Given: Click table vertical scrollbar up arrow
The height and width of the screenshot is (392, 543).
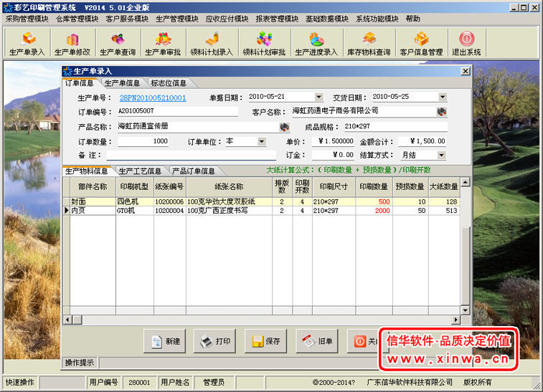Looking at the screenshot, I should pyautogui.click(x=466, y=182).
